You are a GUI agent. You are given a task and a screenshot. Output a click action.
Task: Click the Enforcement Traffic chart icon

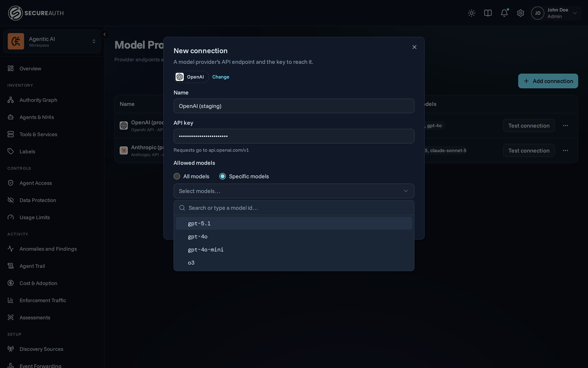(11, 300)
